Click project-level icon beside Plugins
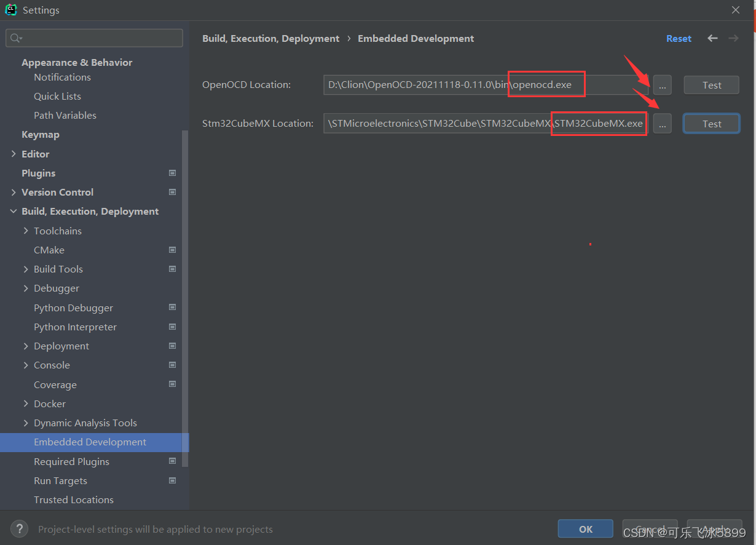 tap(172, 173)
